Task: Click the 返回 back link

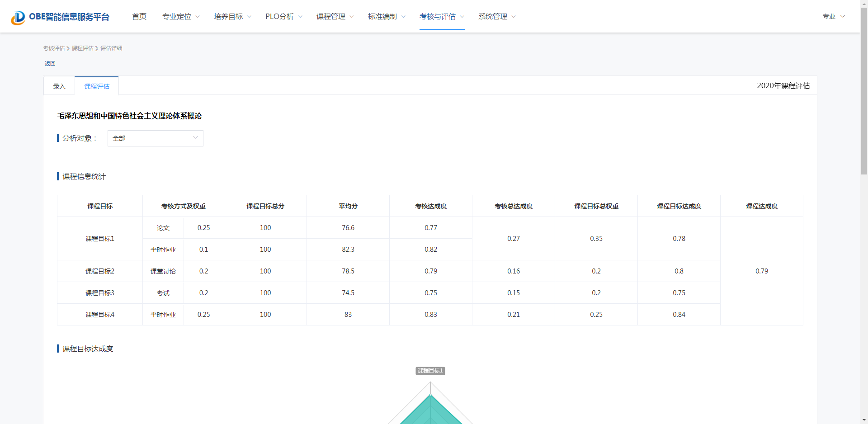Action: pos(50,64)
